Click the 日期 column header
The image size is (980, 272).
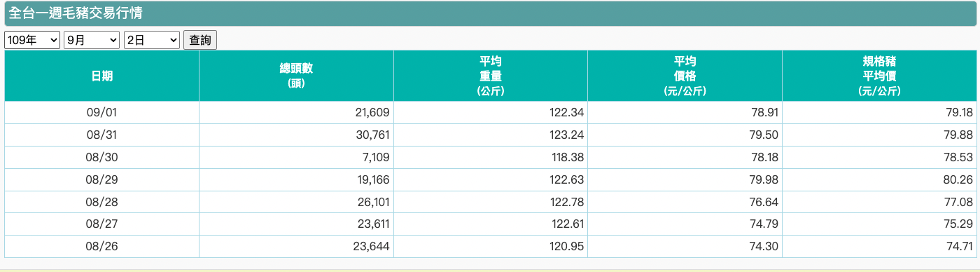(x=102, y=76)
